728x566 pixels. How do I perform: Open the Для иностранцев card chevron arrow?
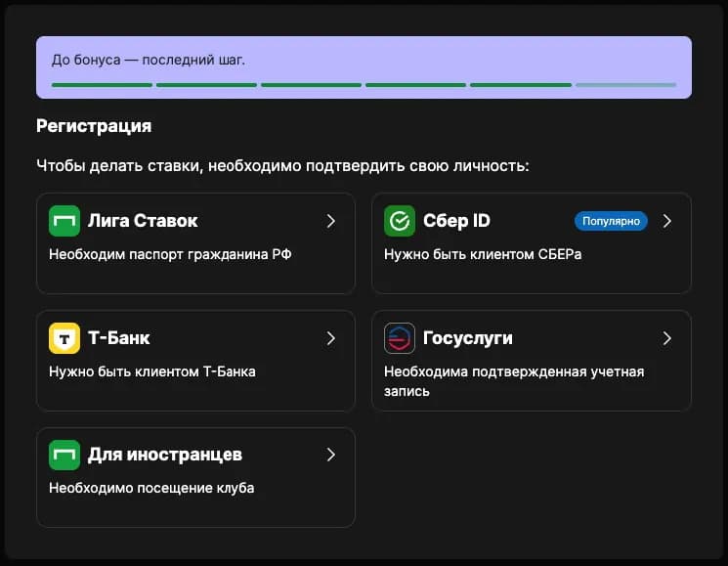click(x=330, y=455)
